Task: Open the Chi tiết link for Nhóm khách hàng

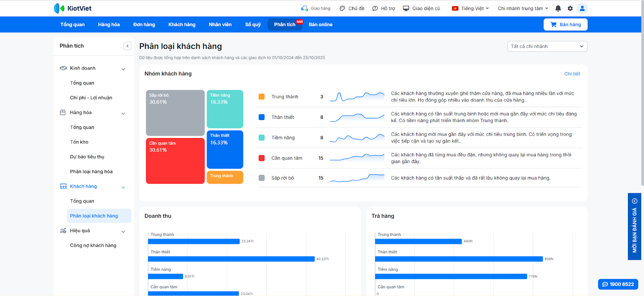Action: point(572,74)
